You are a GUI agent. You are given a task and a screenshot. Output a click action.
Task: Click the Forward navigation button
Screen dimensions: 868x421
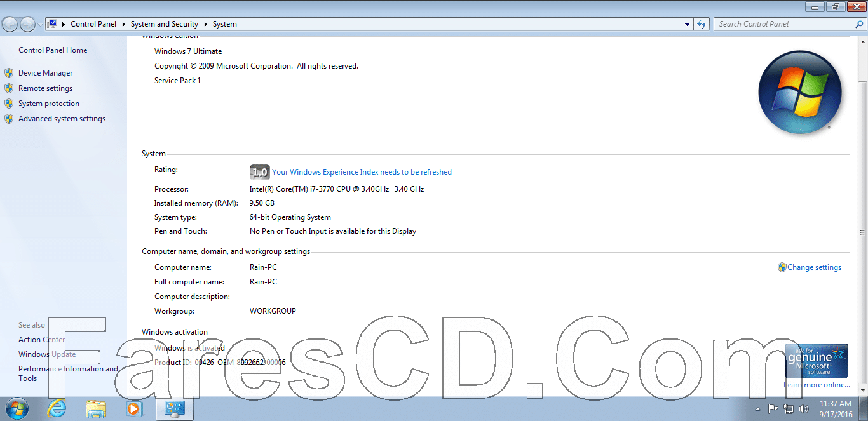tap(27, 24)
